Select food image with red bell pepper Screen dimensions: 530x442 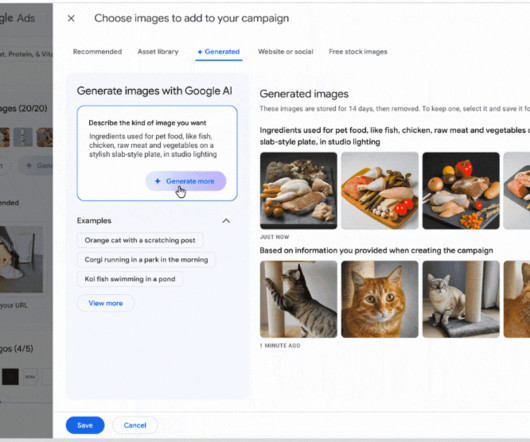click(x=461, y=191)
